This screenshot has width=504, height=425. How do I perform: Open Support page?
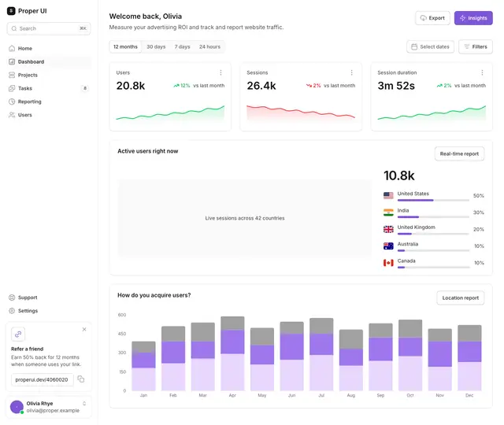coord(49,297)
